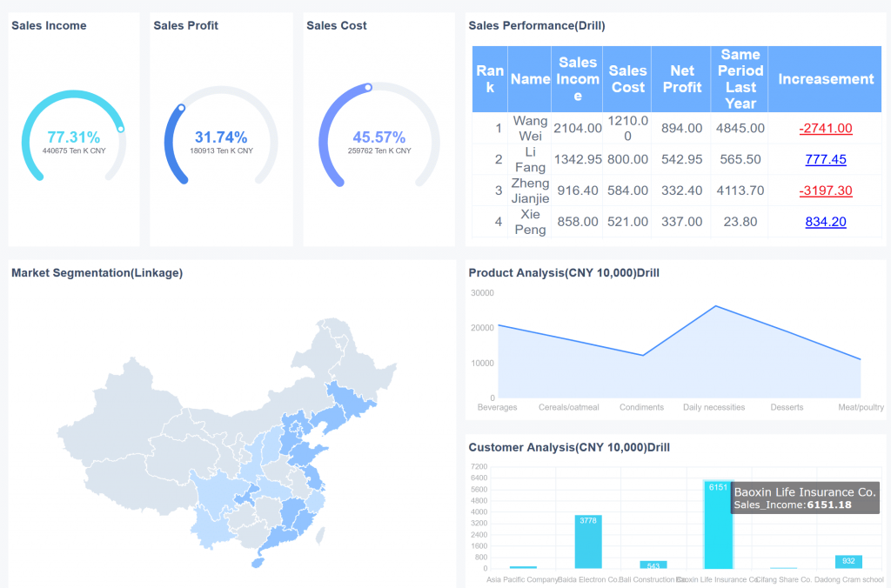
Task: Click the Daily necessities axis label
Action: tap(713, 407)
